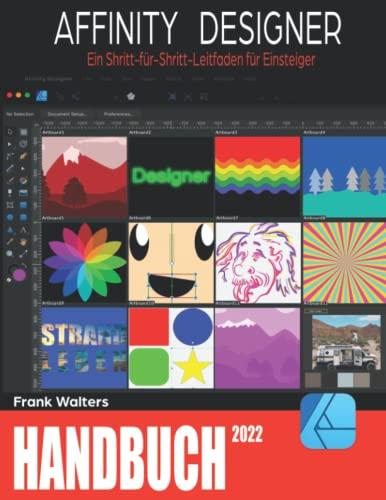386x500 pixels.
Task: Open the Preferences button
Action: click(x=118, y=114)
